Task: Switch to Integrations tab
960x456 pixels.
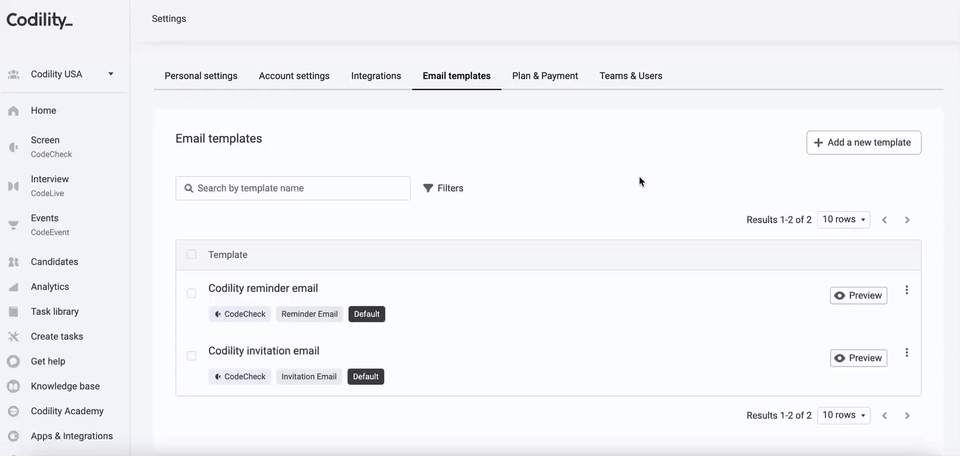Action: [376, 76]
